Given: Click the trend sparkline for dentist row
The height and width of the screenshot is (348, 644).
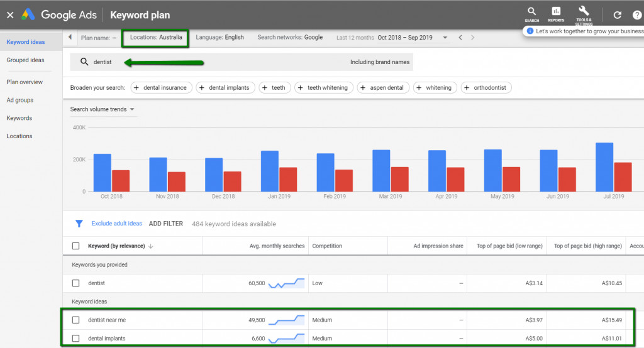Looking at the screenshot, I should click(x=286, y=283).
